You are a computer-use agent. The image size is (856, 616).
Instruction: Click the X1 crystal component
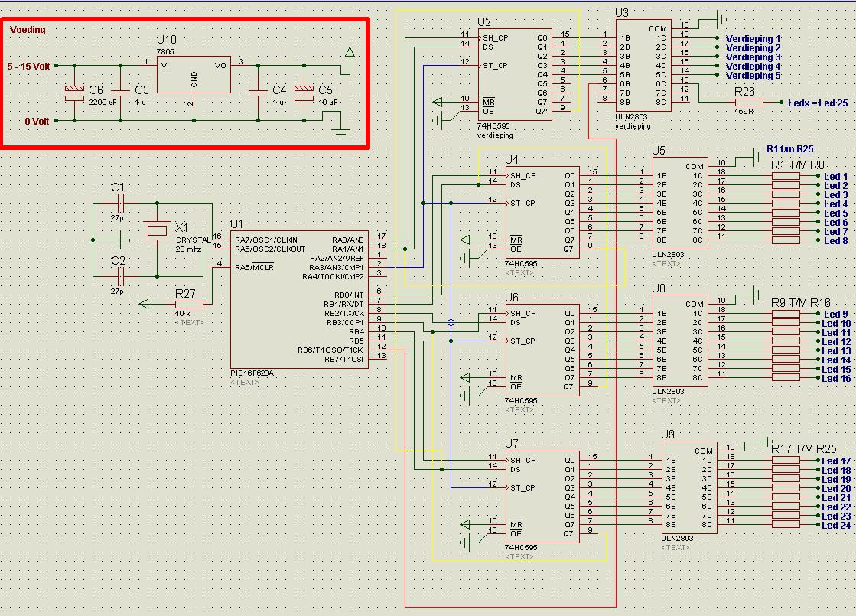coord(158,231)
